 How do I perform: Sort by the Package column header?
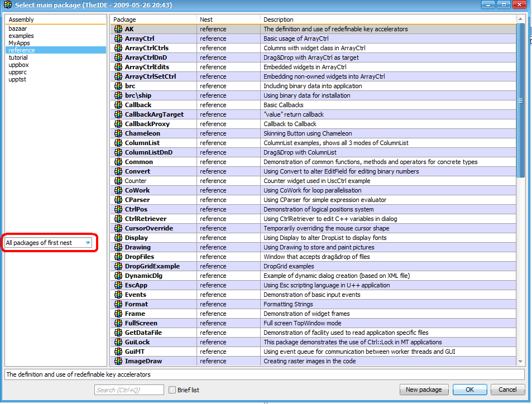pyautogui.click(x=153, y=20)
